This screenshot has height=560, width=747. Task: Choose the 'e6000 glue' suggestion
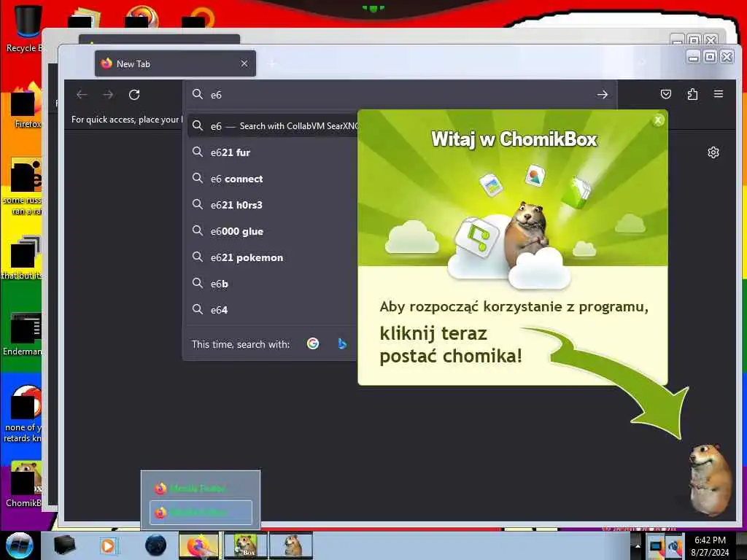click(x=273, y=231)
